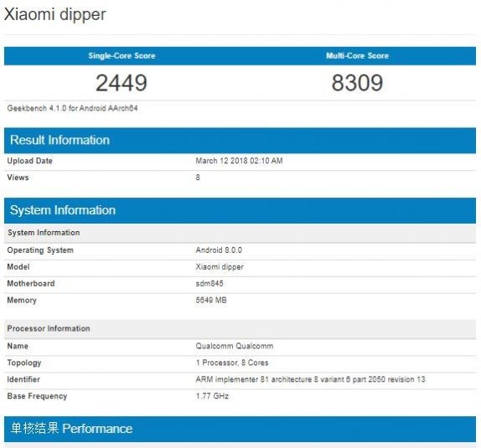This screenshot has width=481, height=448.
Task: Select the sdm845 motherboard value
Action: point(209,284)
